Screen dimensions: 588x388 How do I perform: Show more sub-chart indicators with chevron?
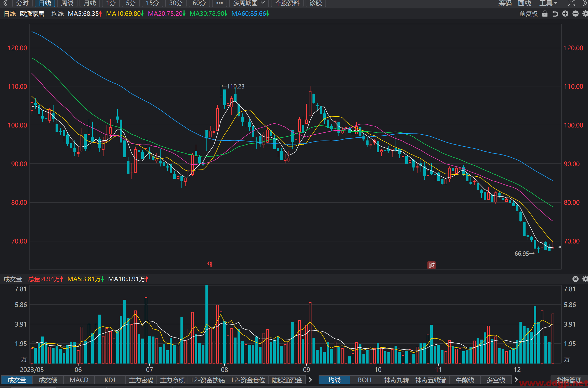pyautogui.click(x=310, y=380)
